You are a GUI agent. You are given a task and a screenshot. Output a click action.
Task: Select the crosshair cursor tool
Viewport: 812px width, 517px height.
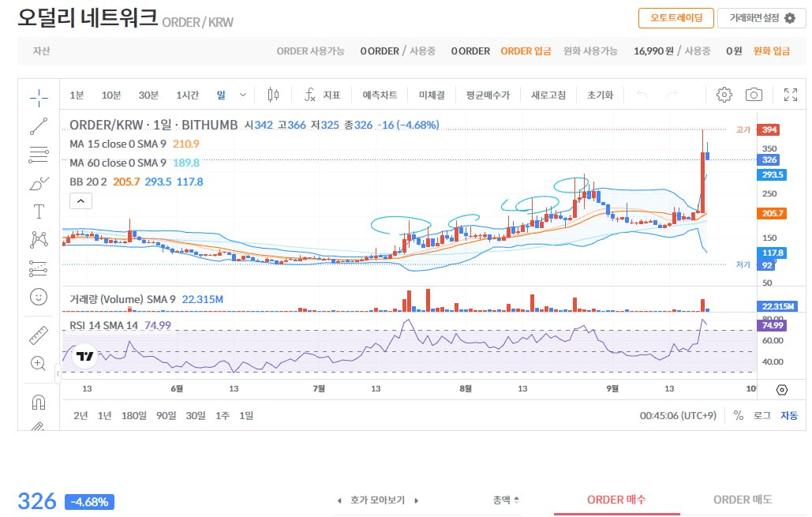tap(39, 97)
